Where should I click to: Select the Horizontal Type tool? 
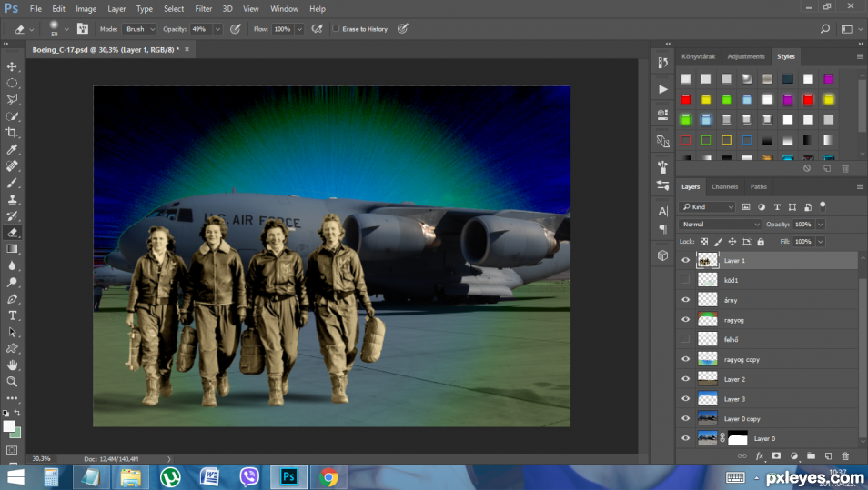[12, 315]
